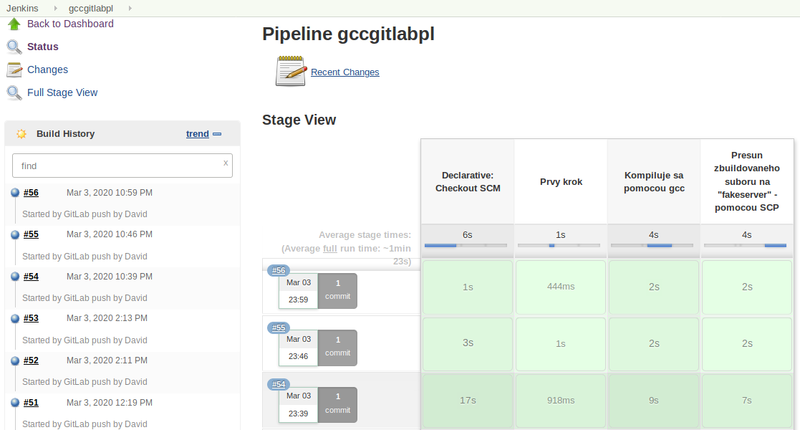Open the Recent Changes link
The image size is (800, 430).
click(345, 72)
